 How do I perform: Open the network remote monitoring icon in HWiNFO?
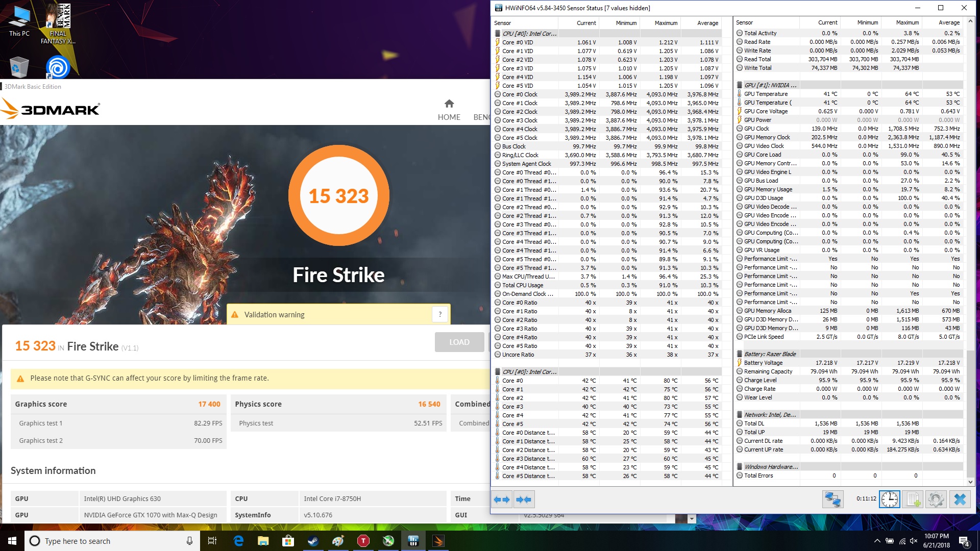(832, 499)
